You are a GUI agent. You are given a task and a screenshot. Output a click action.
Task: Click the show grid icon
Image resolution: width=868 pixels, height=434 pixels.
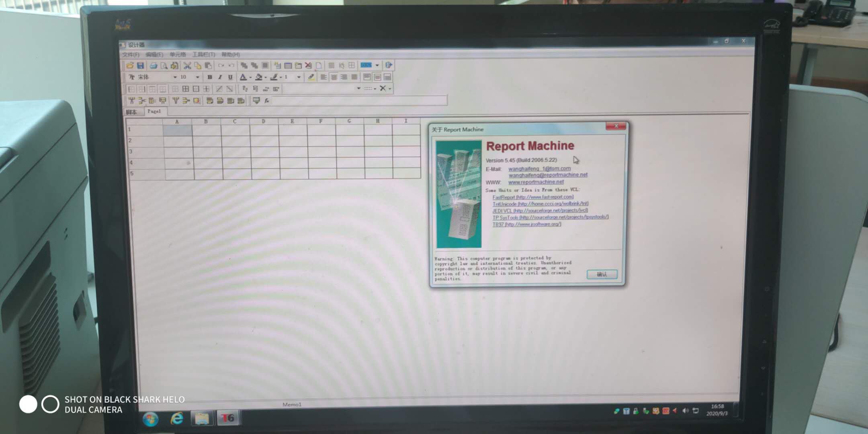[x=331, y=65]
